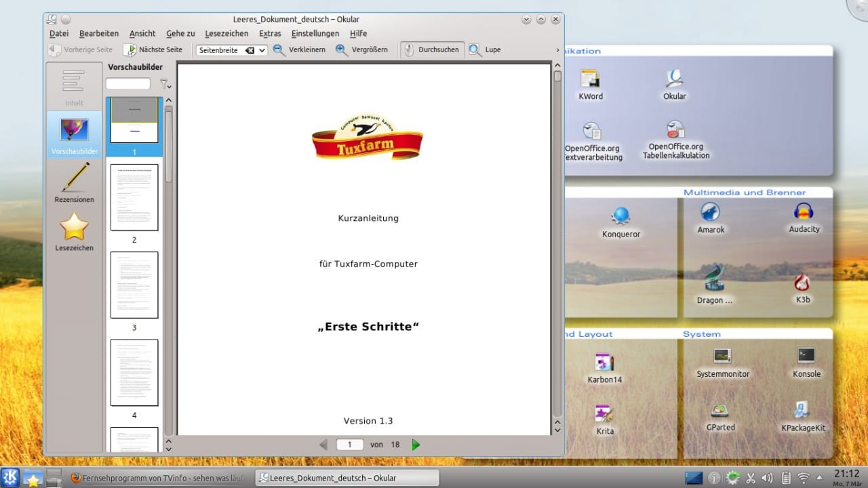Viewport: 868px width, 488px height.
Task: Open the Hilfe menu
Action: [359, 33]
